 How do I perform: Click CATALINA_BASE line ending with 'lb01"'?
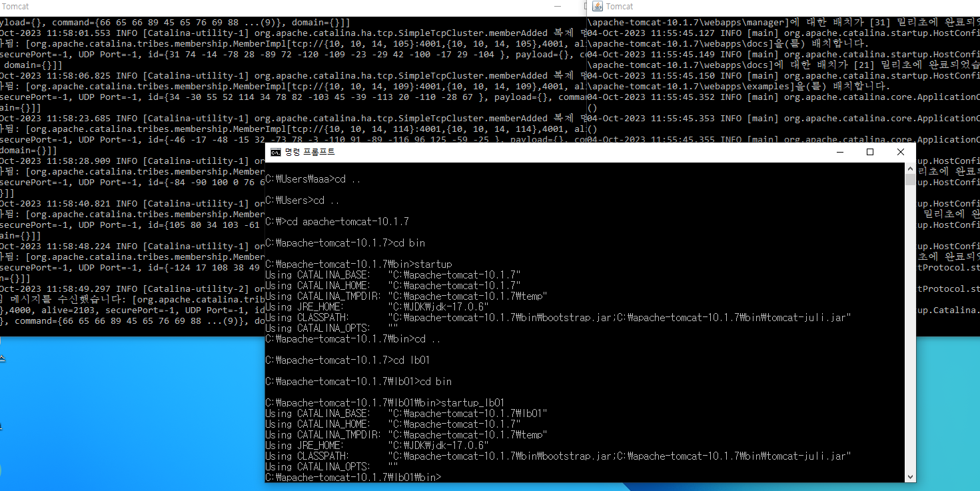(x=406, y=414)
